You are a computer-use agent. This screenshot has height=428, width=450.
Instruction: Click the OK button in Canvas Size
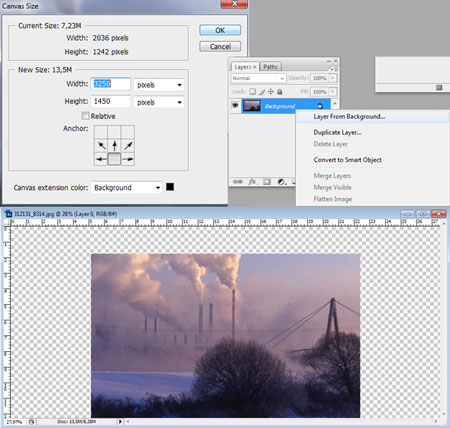coord(220,30)
